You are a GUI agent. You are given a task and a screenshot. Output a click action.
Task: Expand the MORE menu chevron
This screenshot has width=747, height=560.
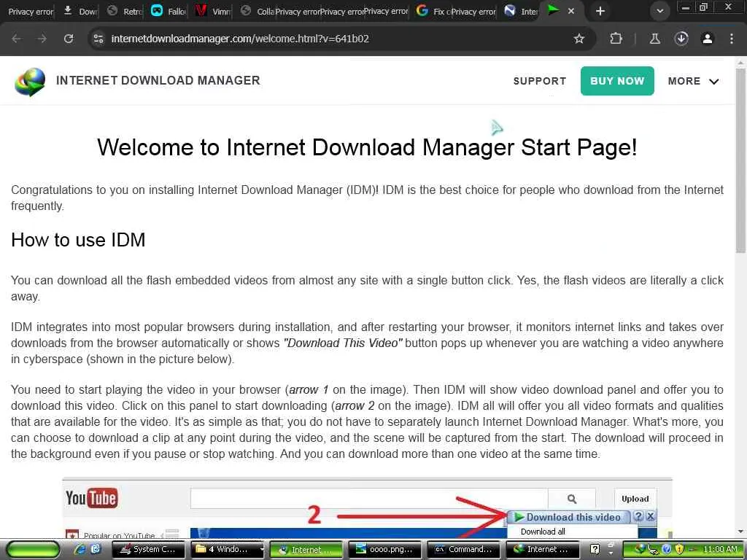click(713, 82)
